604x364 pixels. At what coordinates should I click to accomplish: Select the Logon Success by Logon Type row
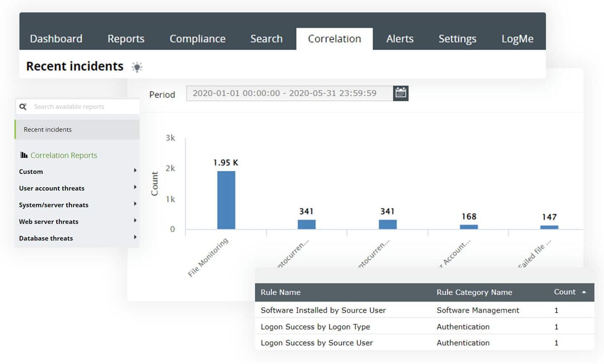(x=315, y=326)
